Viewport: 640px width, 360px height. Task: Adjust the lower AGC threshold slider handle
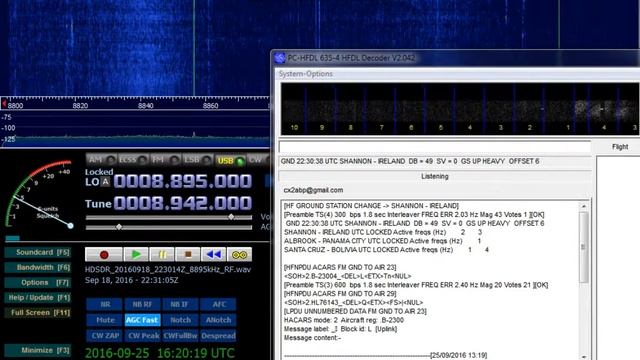[x=119, y=227]
